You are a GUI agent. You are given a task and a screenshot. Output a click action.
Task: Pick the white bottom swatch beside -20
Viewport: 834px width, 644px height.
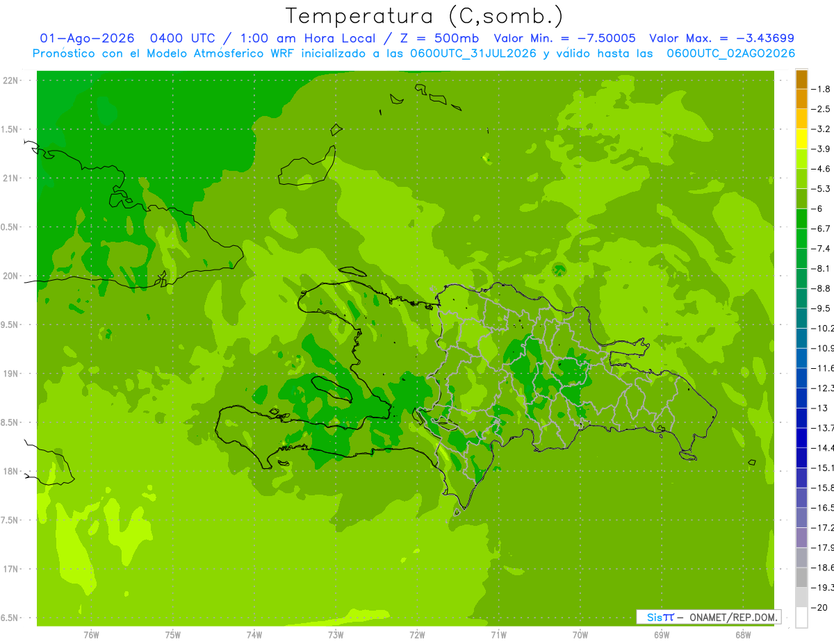(801, 617)
